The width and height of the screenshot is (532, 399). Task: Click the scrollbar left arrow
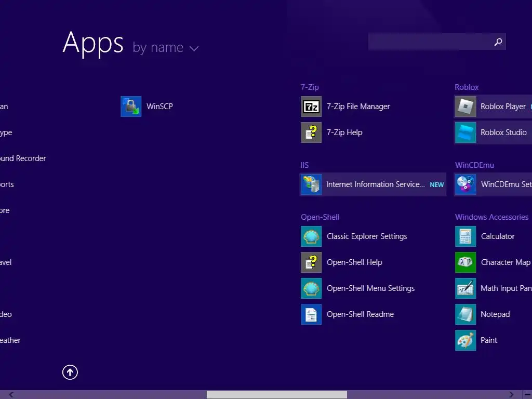click(11, 395)
